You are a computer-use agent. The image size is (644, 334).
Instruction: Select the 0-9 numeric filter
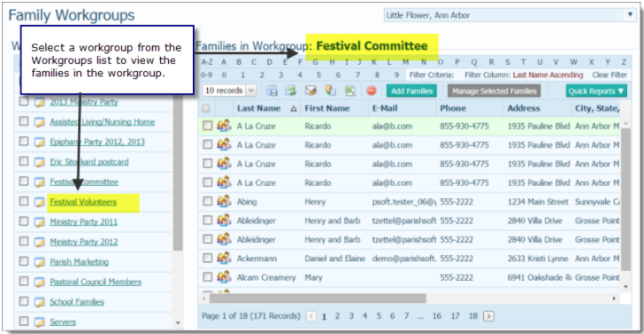(x=207, y=75)
